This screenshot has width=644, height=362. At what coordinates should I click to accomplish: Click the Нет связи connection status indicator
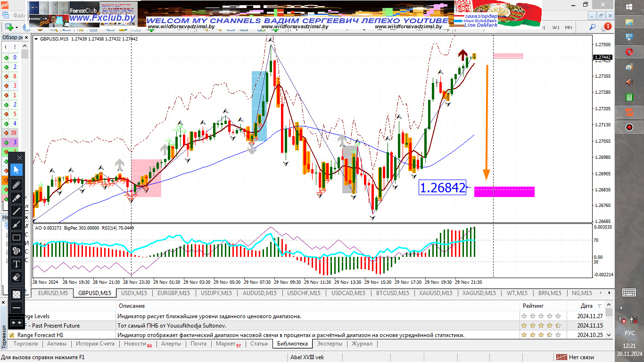tap(575, 357)
